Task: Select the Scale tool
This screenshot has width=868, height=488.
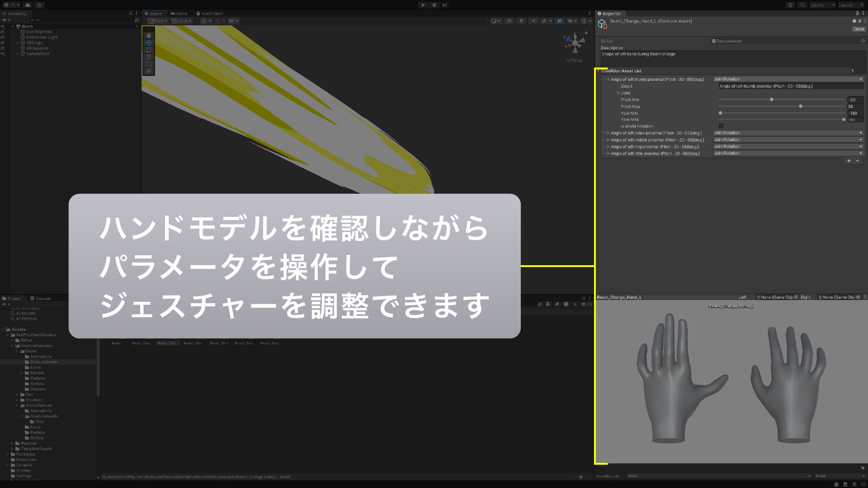Action: (x=148, y=57)
